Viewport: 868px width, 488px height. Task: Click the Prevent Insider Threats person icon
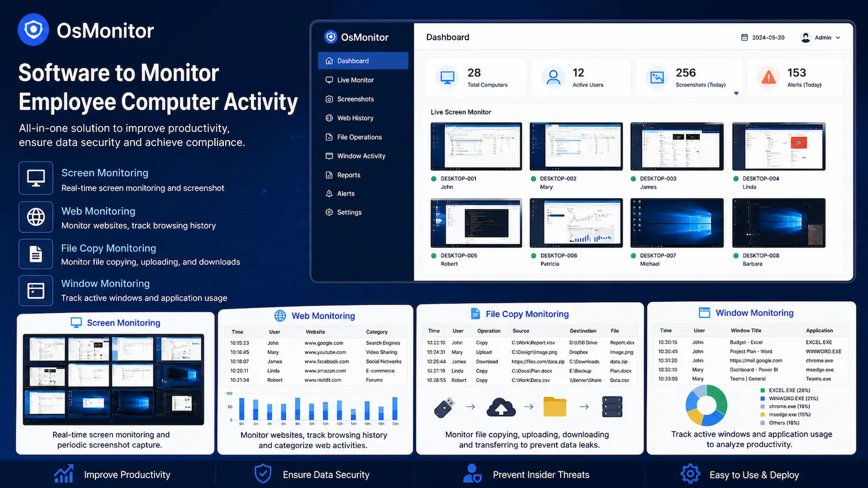tap(472, 474)
